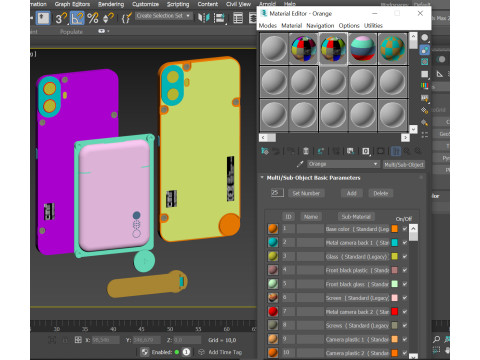The width and height of the screenshot is (480, 360).
Task: Click Reset Map/Mtl to Default trash icon
Action: point(306,151)
